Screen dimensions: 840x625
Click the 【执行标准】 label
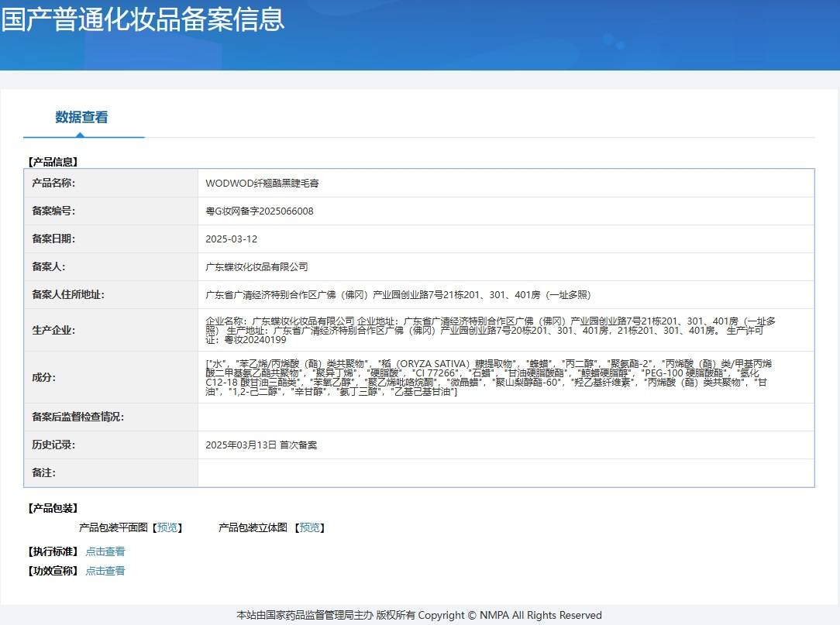(53, 551)
